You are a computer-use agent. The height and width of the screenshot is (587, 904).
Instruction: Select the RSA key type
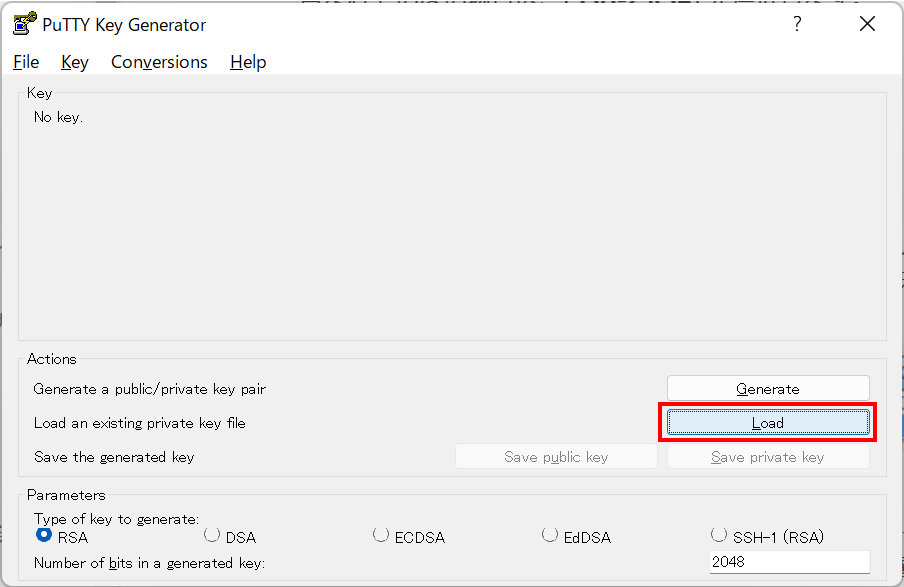pos(44,536)
